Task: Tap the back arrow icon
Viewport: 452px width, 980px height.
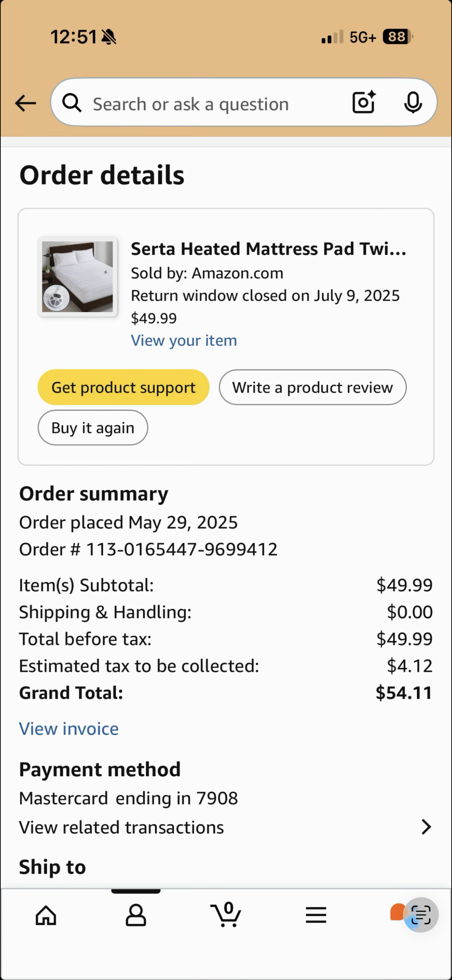Action: [x=26, y=103]
